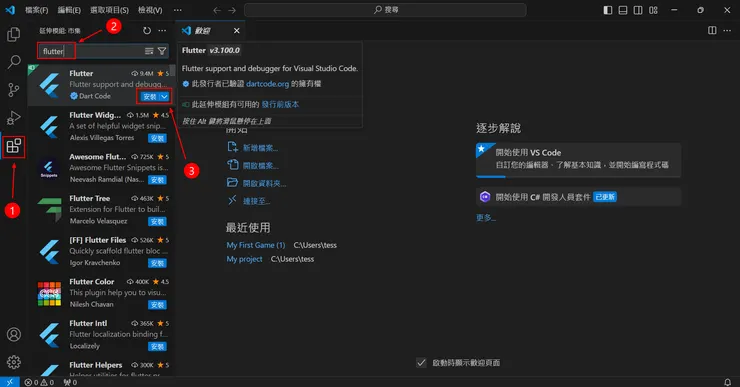Open the Manage gear icon
The image size is (740, 387).
pyautogui.click(x=14, y=362)
